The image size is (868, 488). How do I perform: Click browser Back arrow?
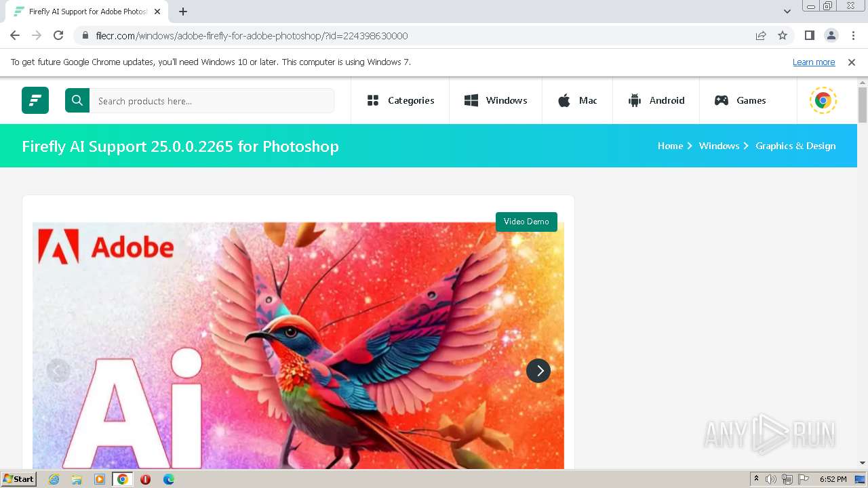click(x=15, y=35)
